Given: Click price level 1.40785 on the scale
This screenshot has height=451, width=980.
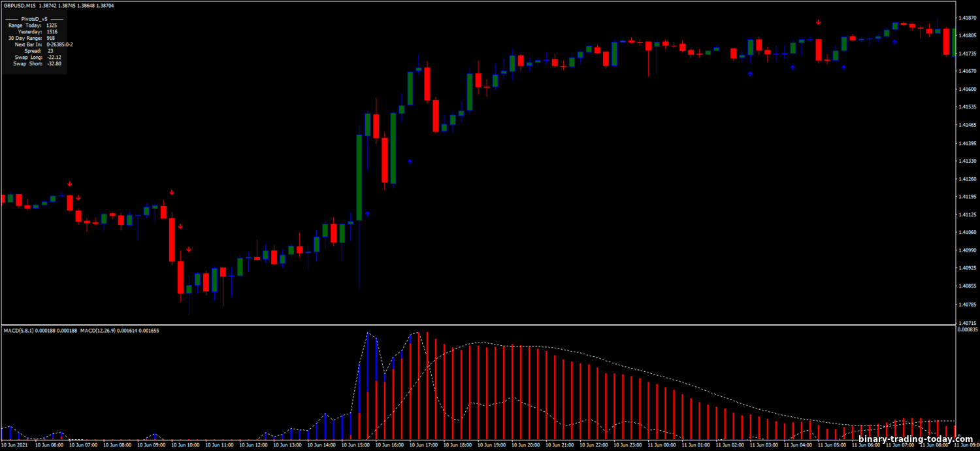Looking at the screenshot, I should [966, 304].
